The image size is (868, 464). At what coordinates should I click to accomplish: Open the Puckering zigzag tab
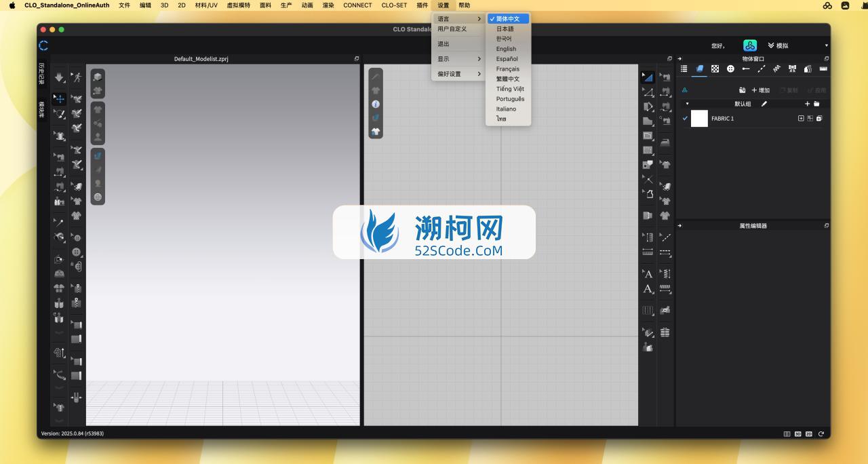pos(776,69)
